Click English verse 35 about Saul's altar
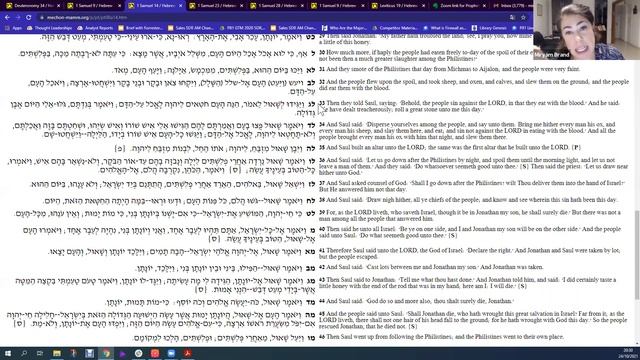640x360 pixels. pos(449,147)
